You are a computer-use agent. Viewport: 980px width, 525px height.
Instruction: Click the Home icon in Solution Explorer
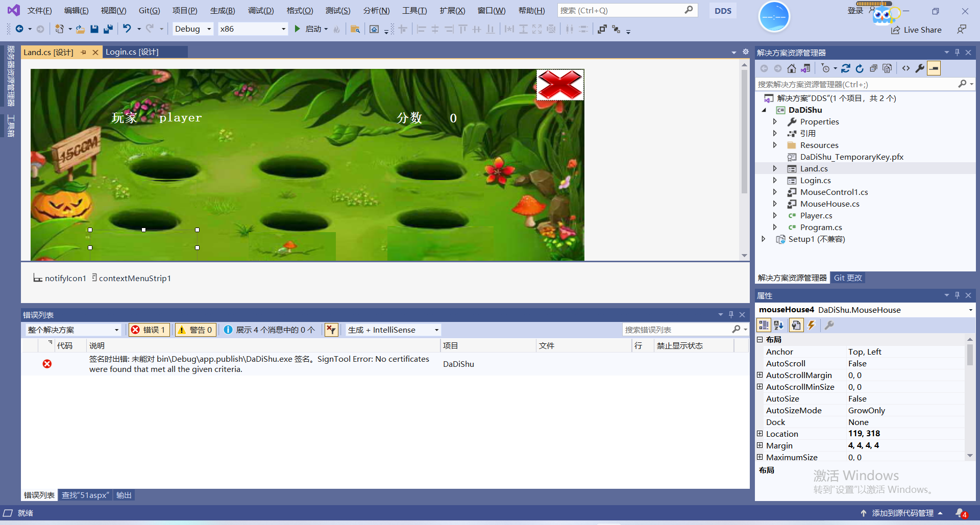[x=792, y=68]
